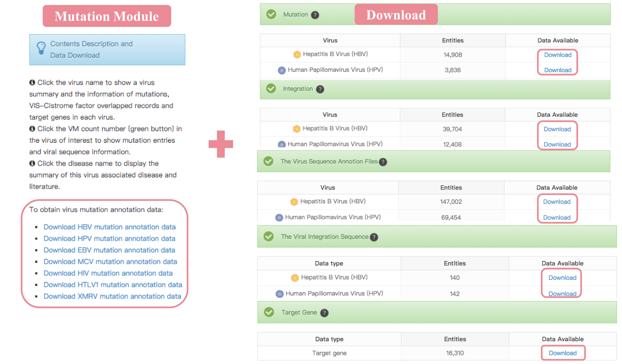Click HPV virus icon in Integration table

[x=282, y=144]
